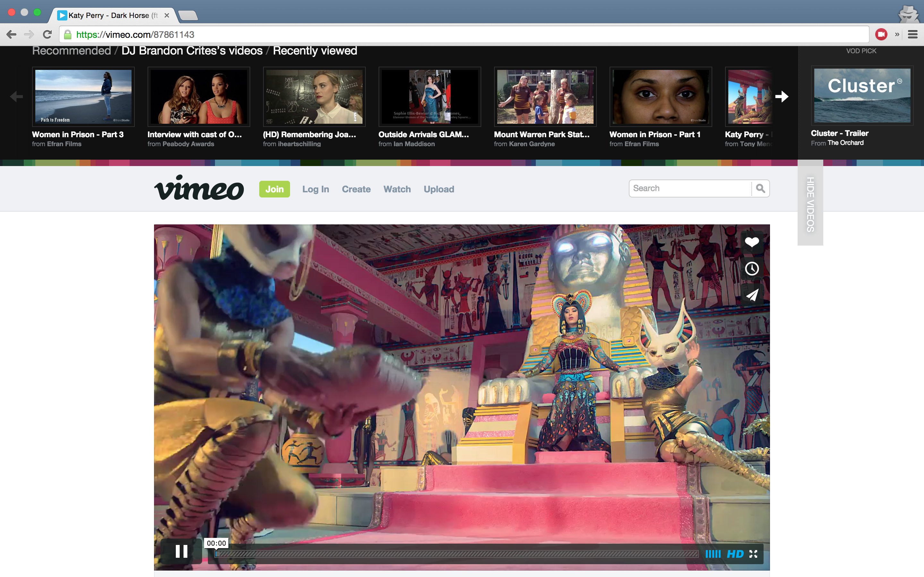
Task: Reload the page in browser
Action: [x=47, y=35]
